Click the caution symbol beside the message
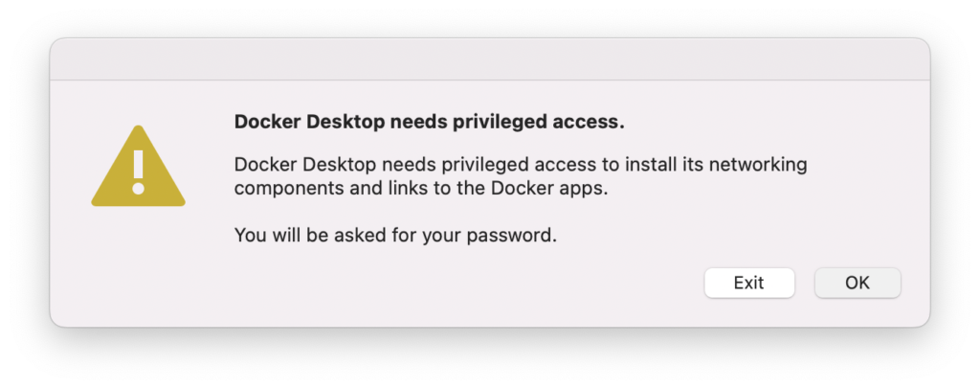The width and height of the screenshot is (980, 389). tap(138, 167)
